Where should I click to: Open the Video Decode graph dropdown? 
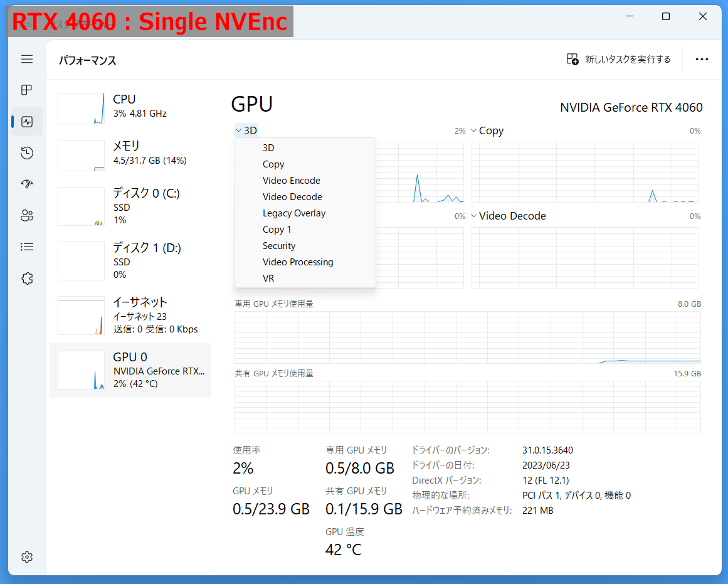pos(509,216)
